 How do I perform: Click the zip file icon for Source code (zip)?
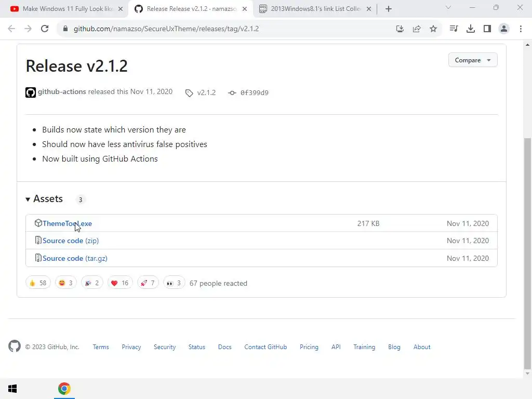(38, 240)
